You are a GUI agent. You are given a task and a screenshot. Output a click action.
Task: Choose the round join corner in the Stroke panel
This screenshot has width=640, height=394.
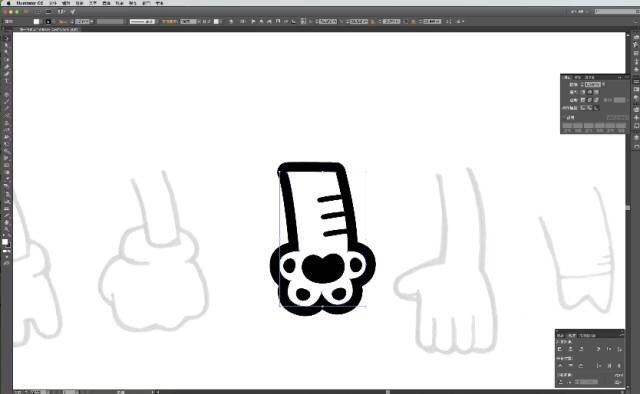click(x=590, y=100)
